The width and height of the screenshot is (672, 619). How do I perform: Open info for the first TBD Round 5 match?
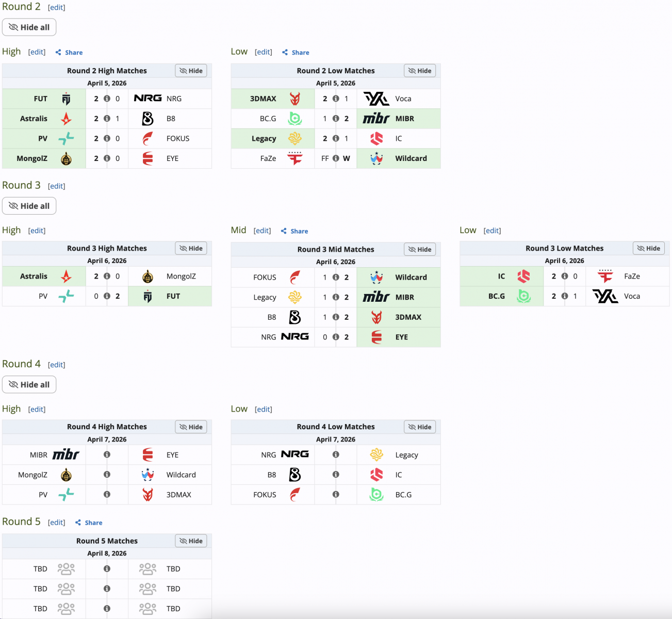tap(107, 568)
